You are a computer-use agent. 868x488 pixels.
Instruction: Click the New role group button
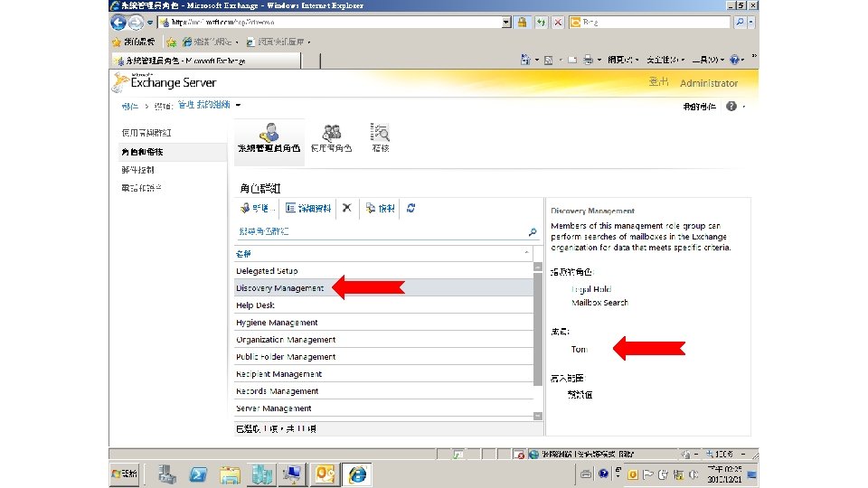coord(257,208)
